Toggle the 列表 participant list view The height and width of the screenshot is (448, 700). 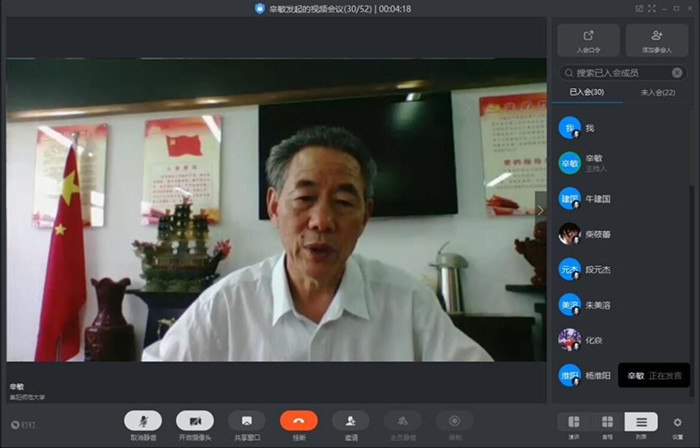pyautogui.click(x=641, y=422)
